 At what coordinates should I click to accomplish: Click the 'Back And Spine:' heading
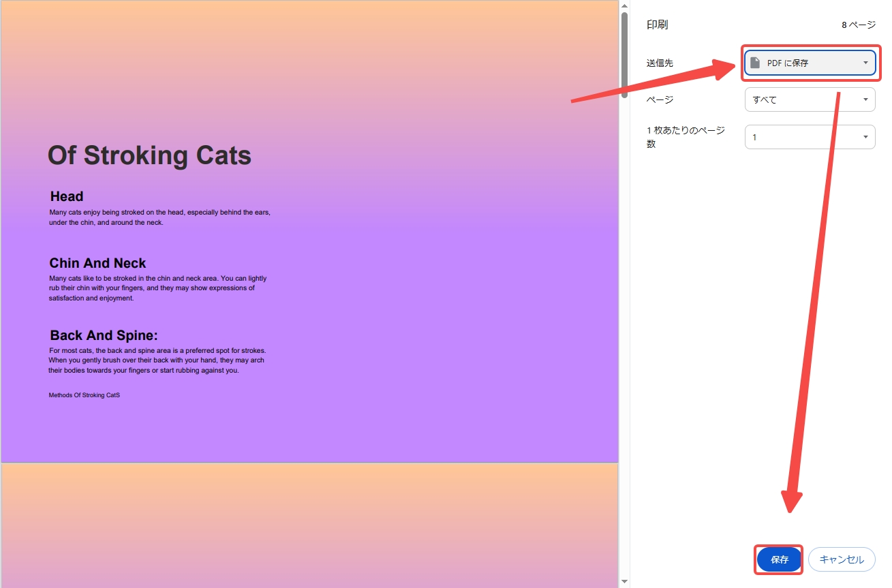[104, 335]
